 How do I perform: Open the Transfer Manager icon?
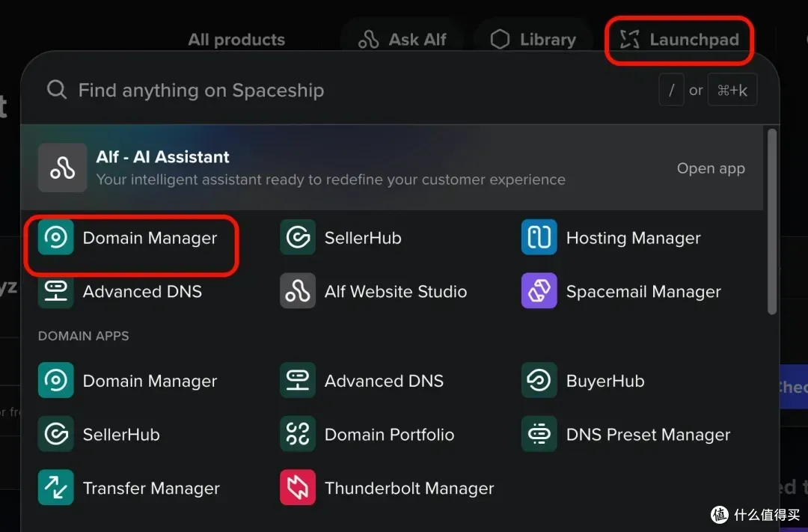[x=56, y=488]
